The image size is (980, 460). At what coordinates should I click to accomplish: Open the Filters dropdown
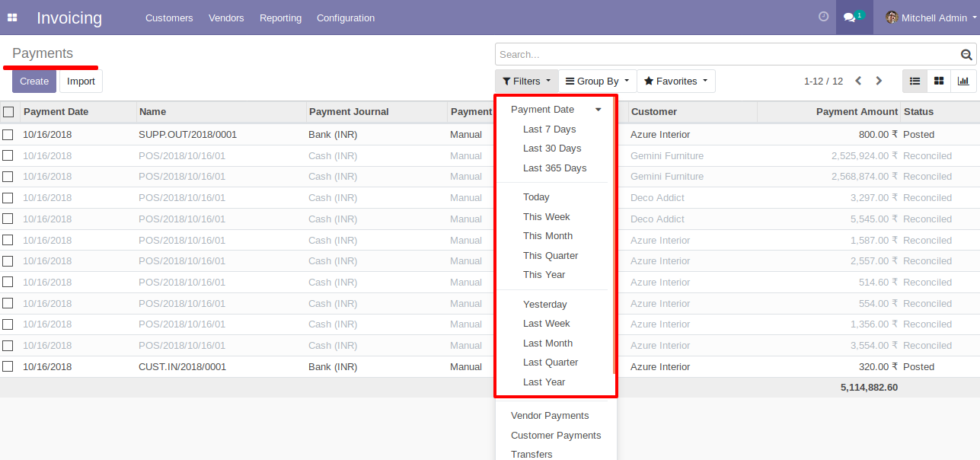point(526,81)
